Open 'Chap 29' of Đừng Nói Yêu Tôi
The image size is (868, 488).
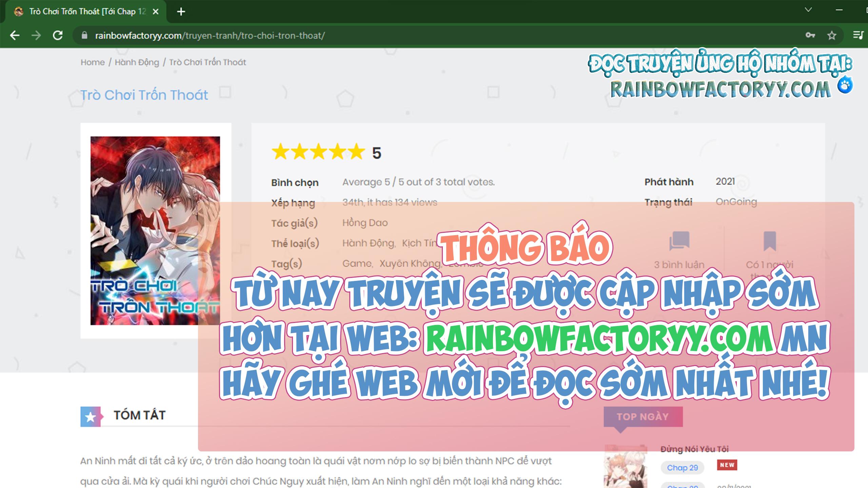[x=682, y=468]
